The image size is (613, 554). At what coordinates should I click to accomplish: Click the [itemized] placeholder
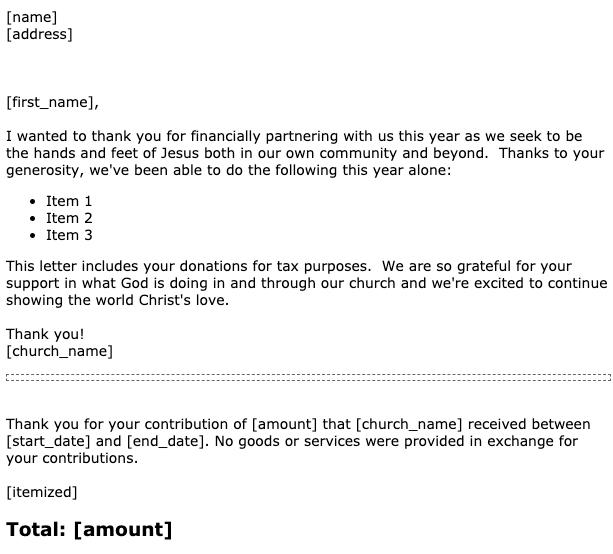41,491
